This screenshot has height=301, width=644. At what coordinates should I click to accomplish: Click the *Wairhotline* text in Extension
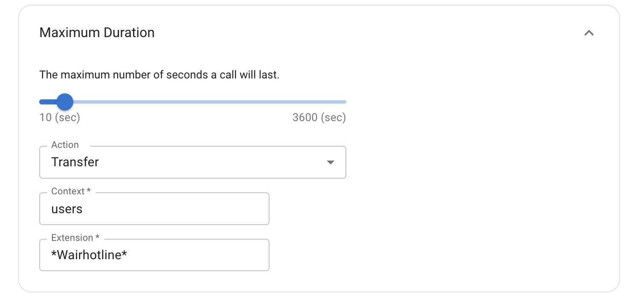coord(89,255)
